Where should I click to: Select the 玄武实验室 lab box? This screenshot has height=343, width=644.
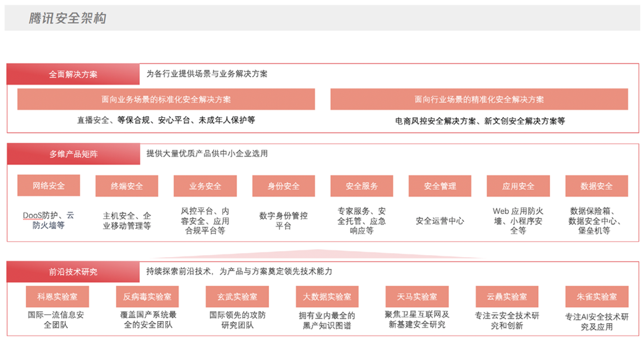click(x=237, y=296)
